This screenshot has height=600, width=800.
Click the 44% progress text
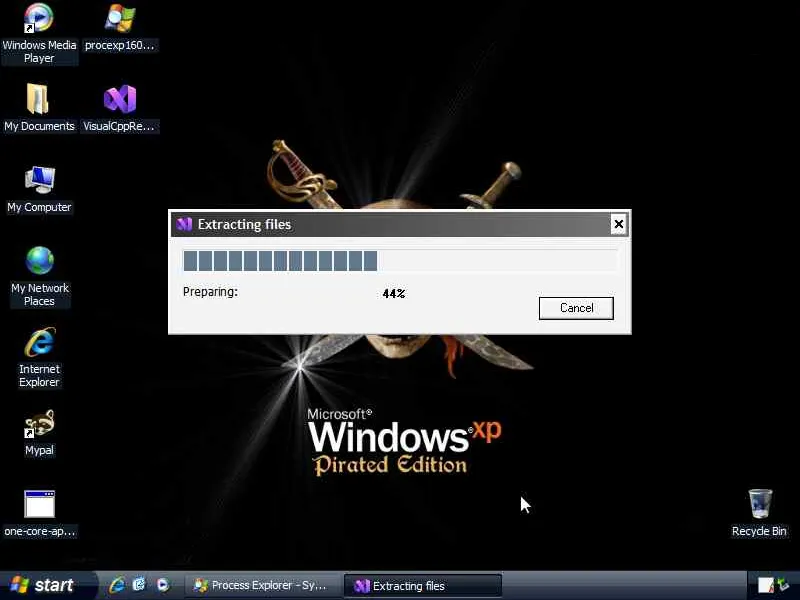pyautogui.click(x=394, y=293)
